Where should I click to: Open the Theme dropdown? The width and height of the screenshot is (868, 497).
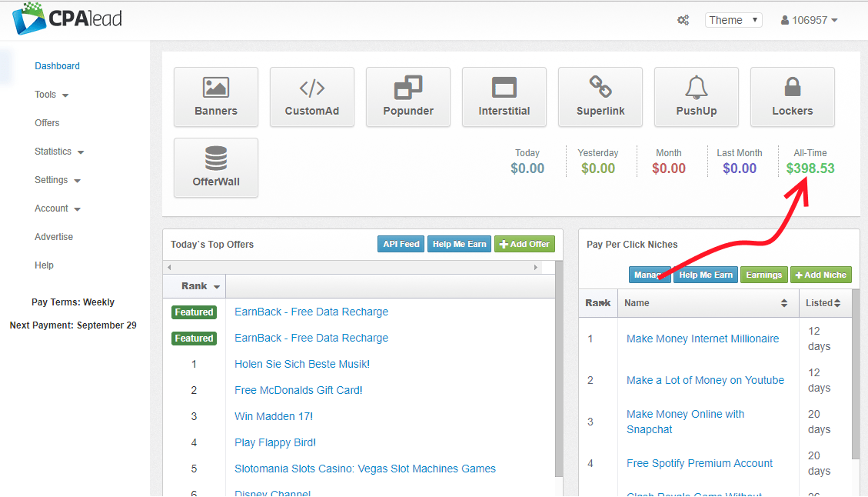[x=733, y=21]
